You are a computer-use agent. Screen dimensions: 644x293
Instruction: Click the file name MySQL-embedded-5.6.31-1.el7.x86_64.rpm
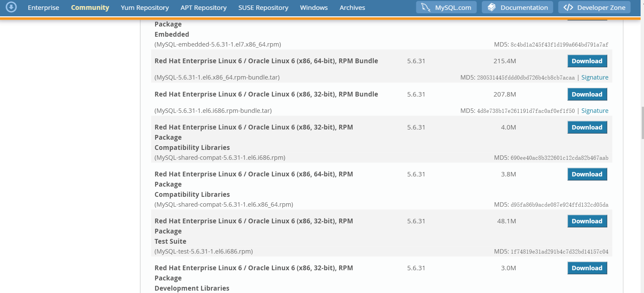coord(218,45)
